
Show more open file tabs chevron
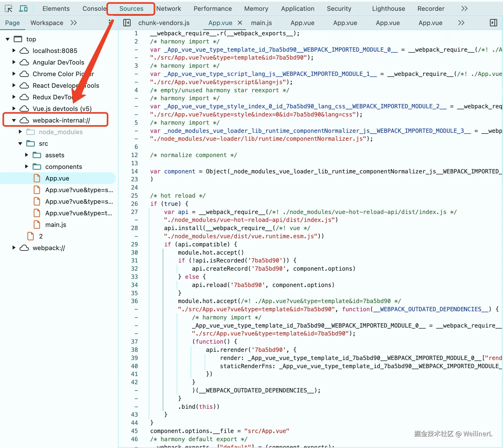[x=461, y=23]
